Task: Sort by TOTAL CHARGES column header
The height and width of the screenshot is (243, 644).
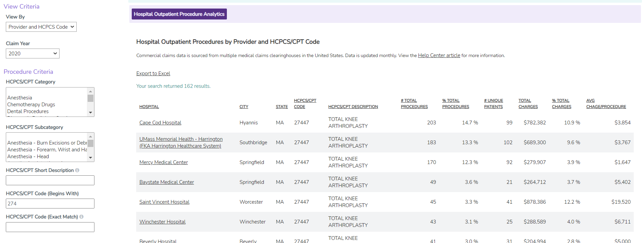Action: pyautogui.click(x=528, y=104)
